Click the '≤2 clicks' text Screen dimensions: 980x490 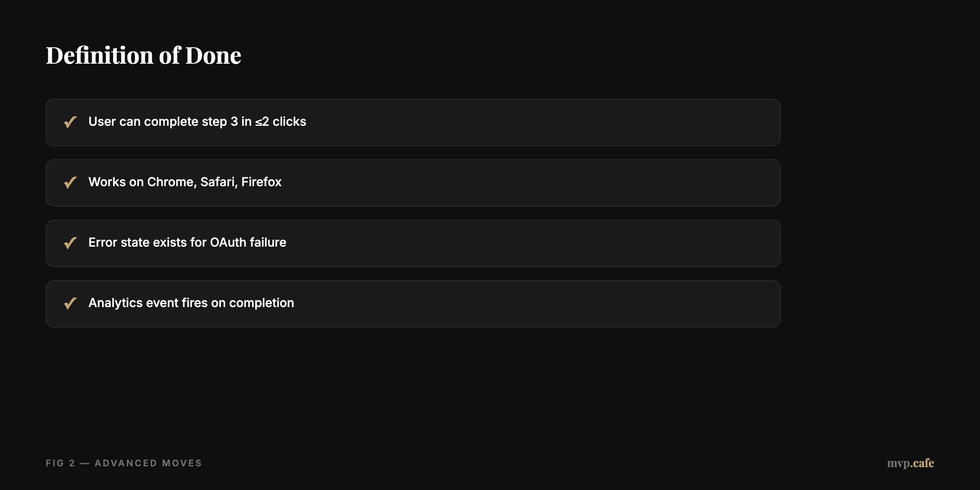(x=281, y=122)
